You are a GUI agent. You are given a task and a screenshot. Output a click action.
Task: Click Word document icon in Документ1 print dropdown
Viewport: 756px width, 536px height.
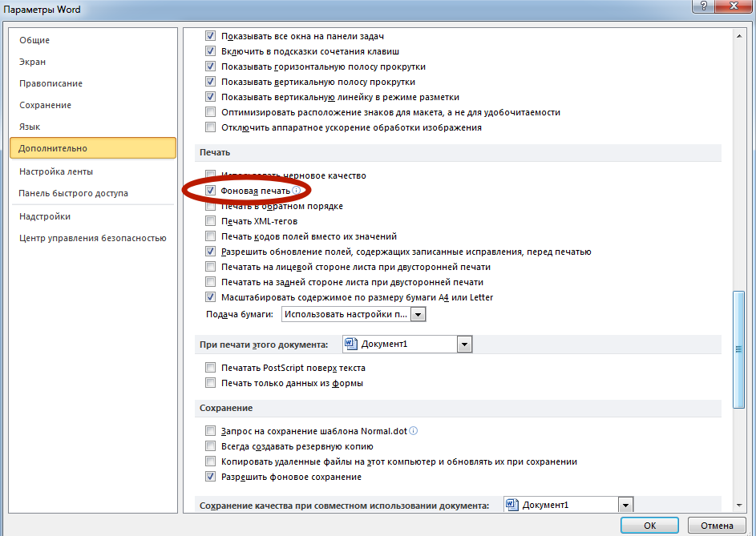351,344
